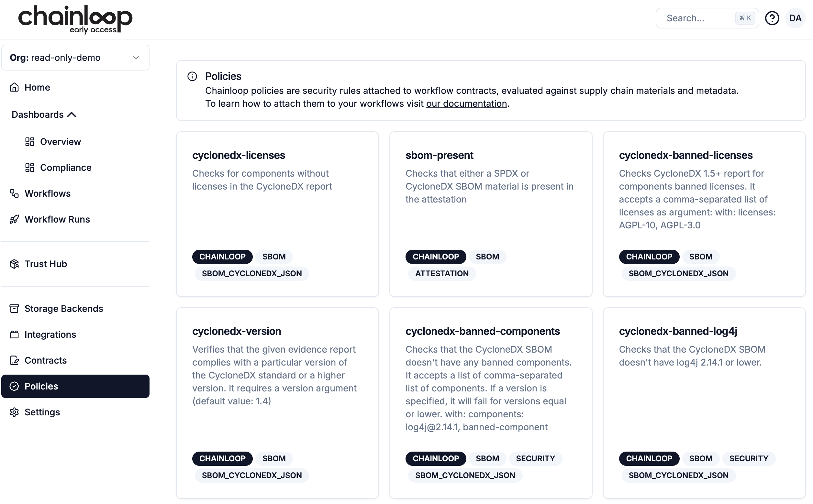Click the Settings gear icon

click(x=14, y=412)
